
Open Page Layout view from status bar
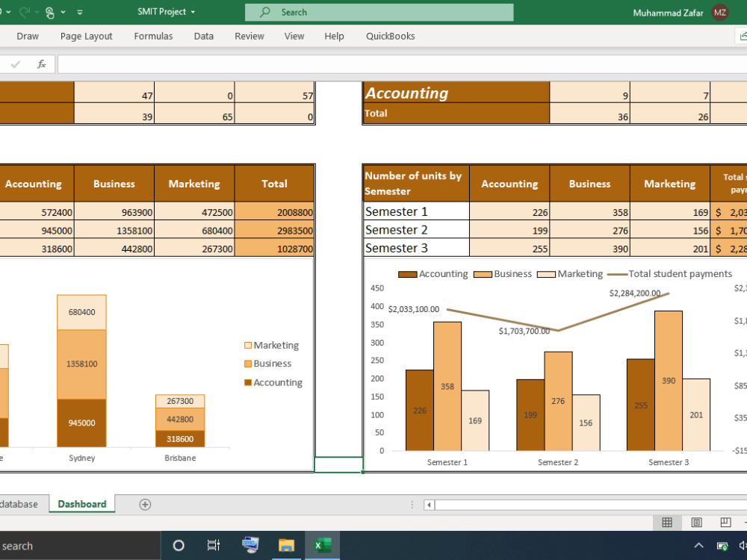pos(696,522)
